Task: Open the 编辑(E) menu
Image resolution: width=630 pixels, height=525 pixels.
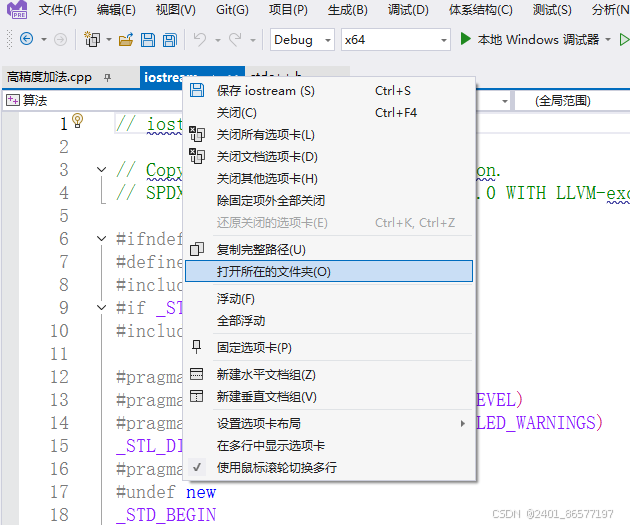Action: tap(117, 10)
